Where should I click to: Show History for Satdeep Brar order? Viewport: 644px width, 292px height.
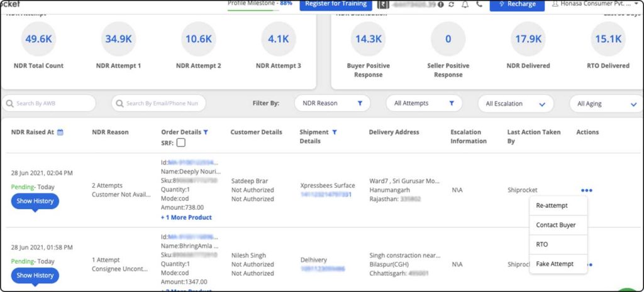(x=35, y=201)
